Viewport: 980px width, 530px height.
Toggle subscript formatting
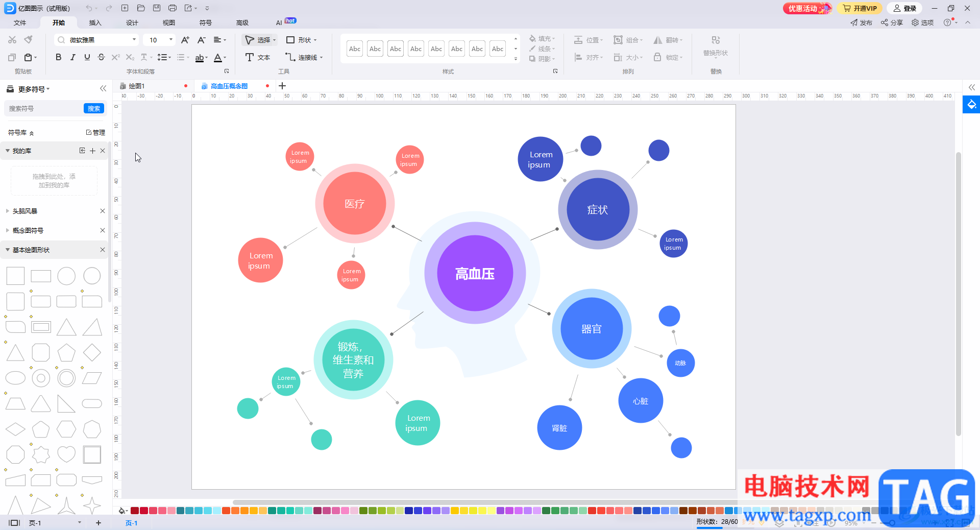pos(130,57)
